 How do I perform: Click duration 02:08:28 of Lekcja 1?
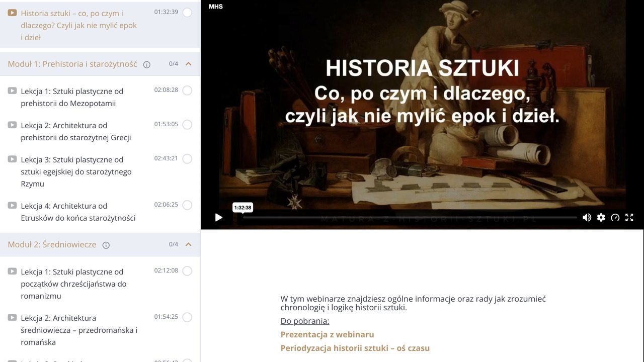(166, 90)
